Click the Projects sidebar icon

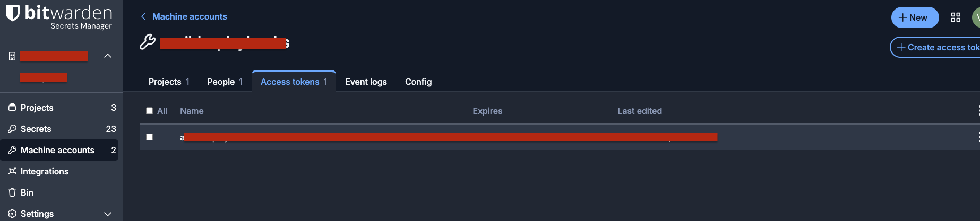tap(12, 108)
